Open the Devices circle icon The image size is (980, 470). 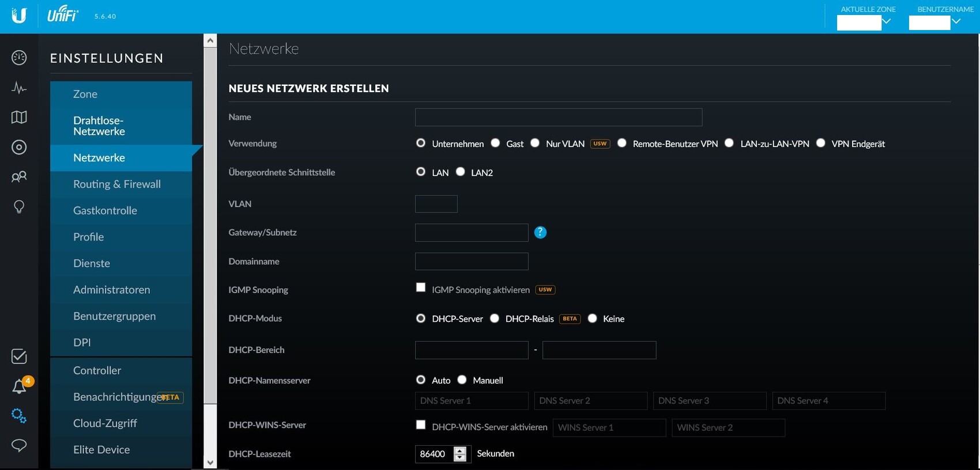click(19, 147)
